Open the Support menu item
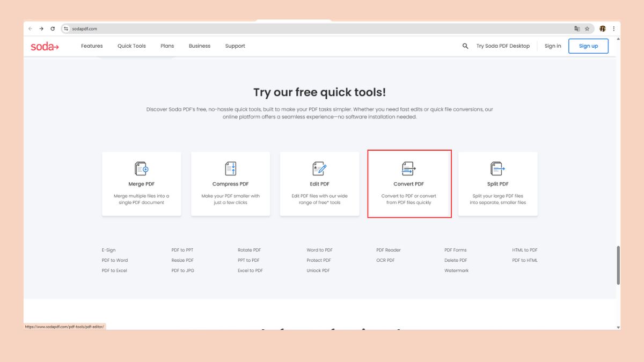This screenshot has width=644, height=362. coord(235,46)
